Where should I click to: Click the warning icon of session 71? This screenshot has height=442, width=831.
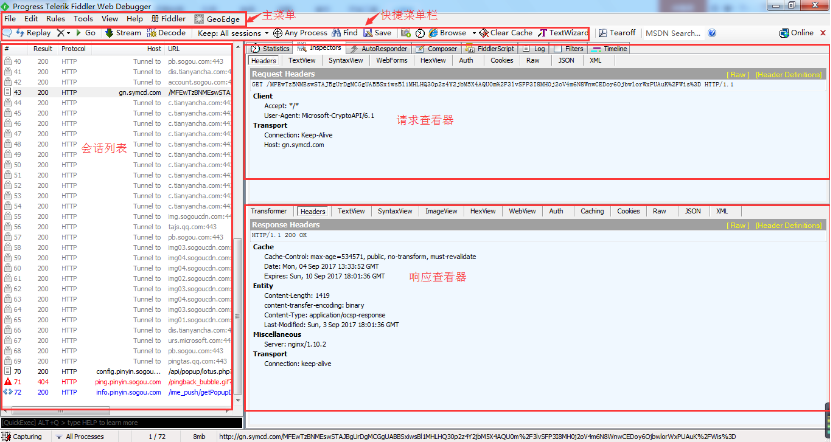click(x=7, y=382)
